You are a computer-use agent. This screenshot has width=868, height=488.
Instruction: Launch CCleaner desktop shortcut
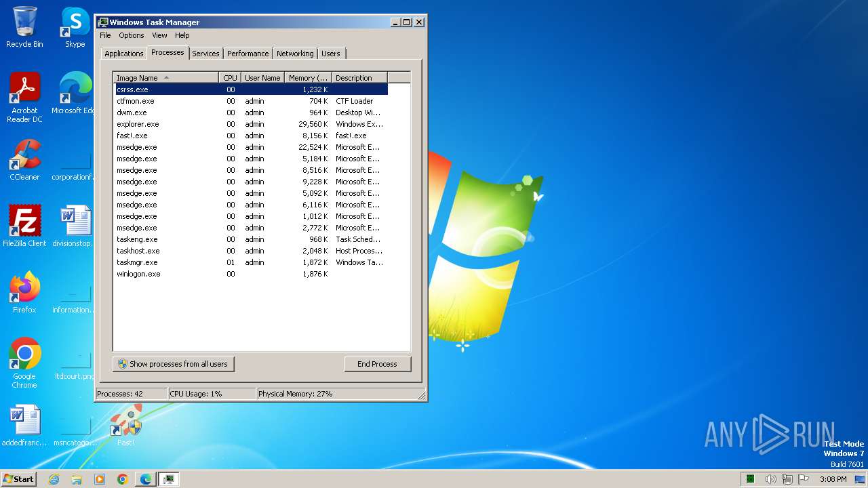click(x=24, y=160)
